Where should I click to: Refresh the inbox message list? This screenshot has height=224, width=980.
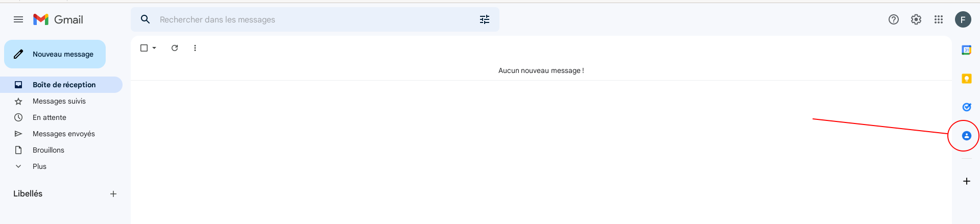tap(175, 48)
